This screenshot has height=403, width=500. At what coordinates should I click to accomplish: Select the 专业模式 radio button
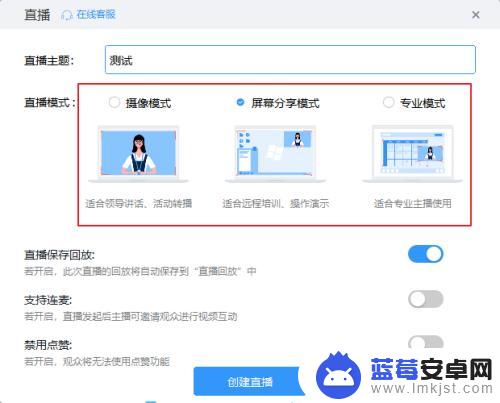click(x=388, y=102)
